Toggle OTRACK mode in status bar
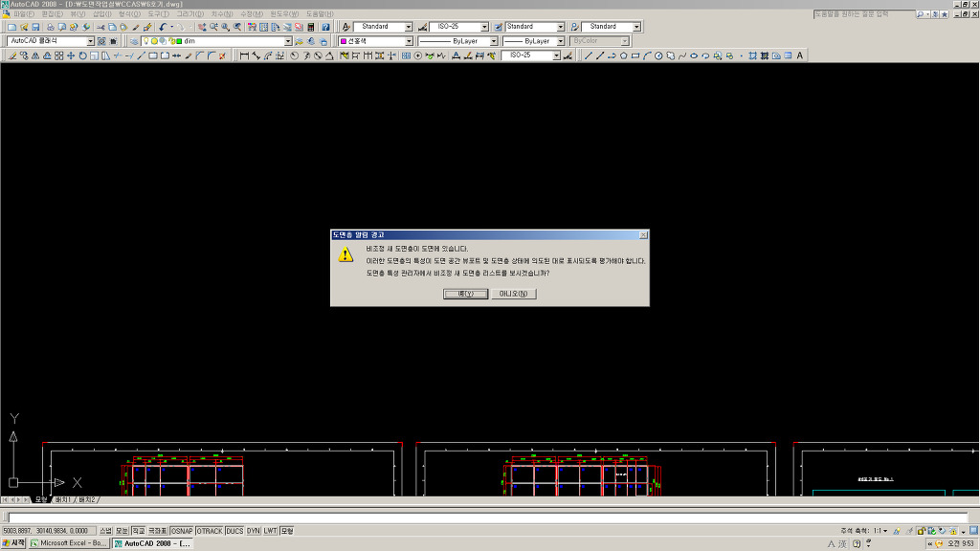Screen dimensions: 980x551 (209, 531)
